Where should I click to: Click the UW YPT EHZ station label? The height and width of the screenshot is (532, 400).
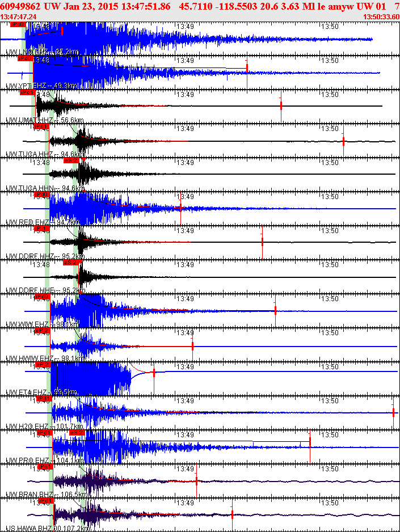pos(43,86)
